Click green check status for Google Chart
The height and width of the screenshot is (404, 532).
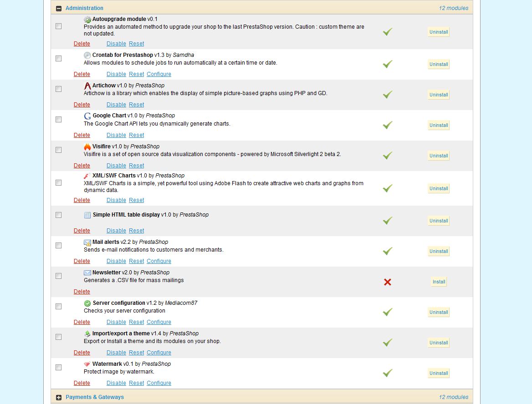click(x=388, y=125)
